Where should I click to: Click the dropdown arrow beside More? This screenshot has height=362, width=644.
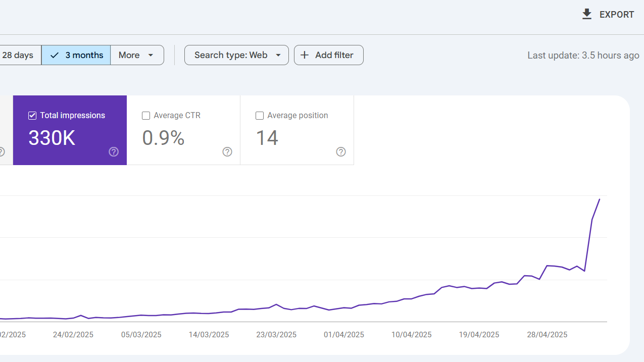tap(151, 55)
